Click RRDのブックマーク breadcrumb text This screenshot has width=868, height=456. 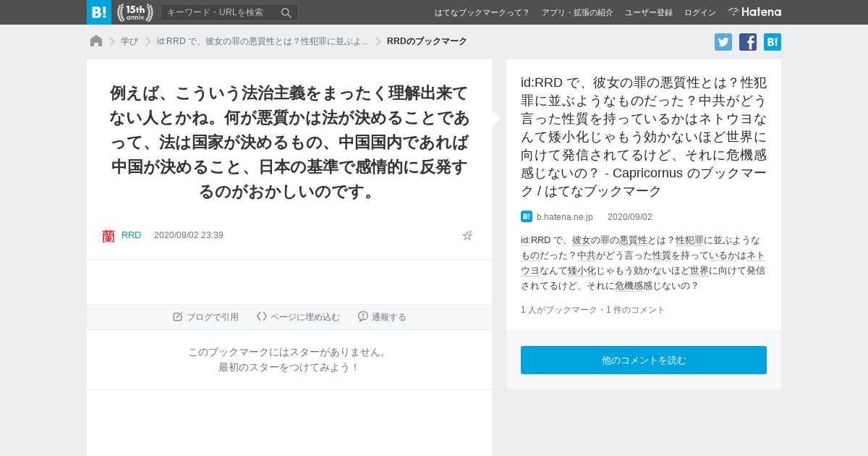[x=427, y=41]
